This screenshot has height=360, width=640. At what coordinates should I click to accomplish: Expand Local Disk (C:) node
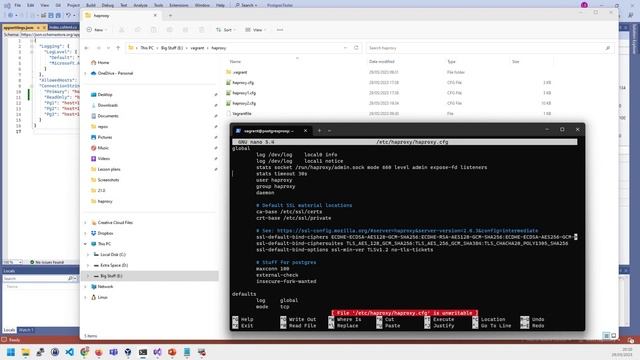[x=88, y=255]
